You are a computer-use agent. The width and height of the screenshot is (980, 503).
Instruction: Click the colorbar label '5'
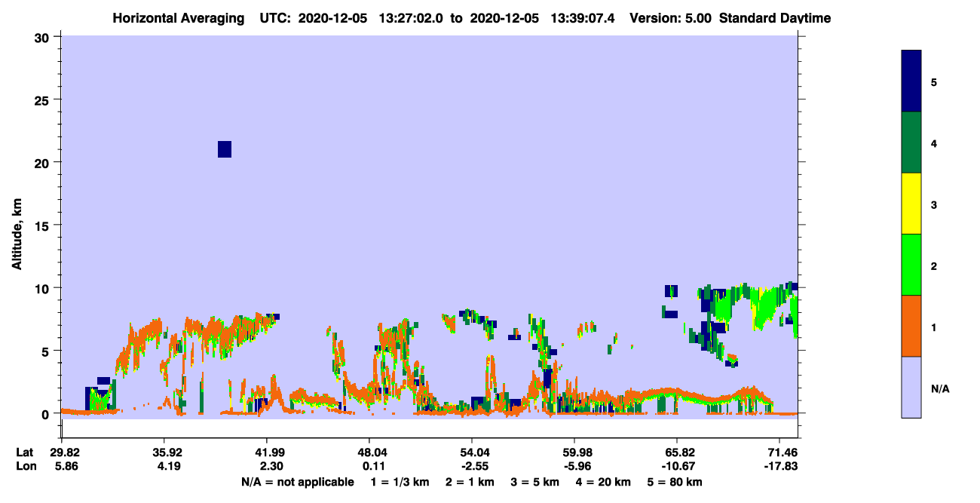tap(934, 82)
